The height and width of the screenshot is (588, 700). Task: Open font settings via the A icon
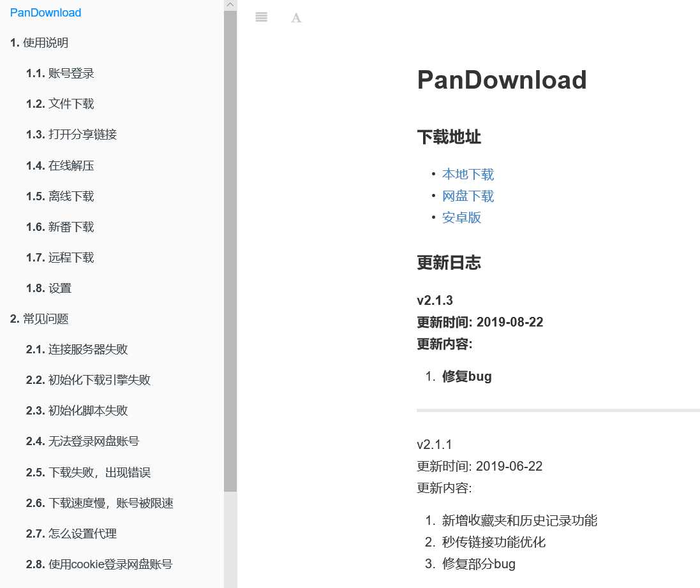point(296,18)
